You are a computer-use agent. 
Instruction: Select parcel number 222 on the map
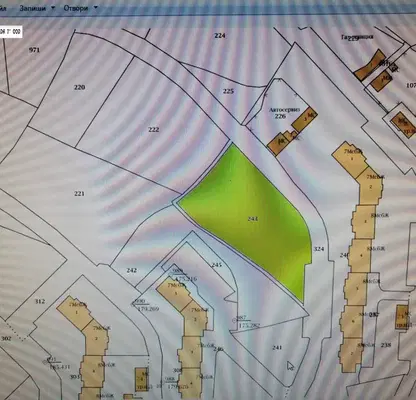(x=154, y=130)
